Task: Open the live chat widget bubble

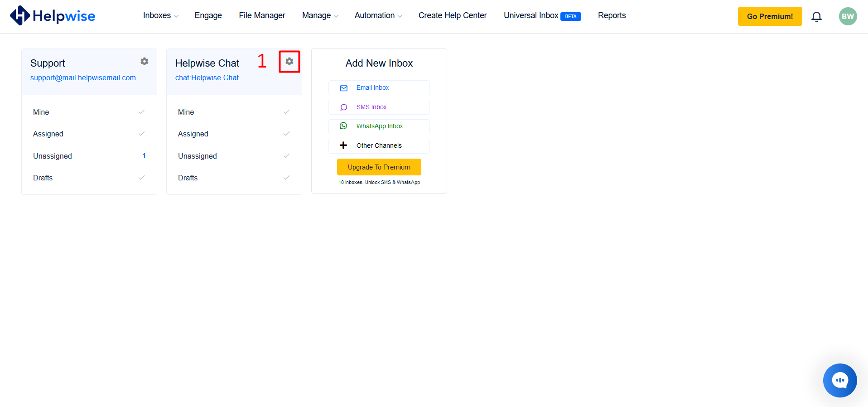Action: pos(839,380)
